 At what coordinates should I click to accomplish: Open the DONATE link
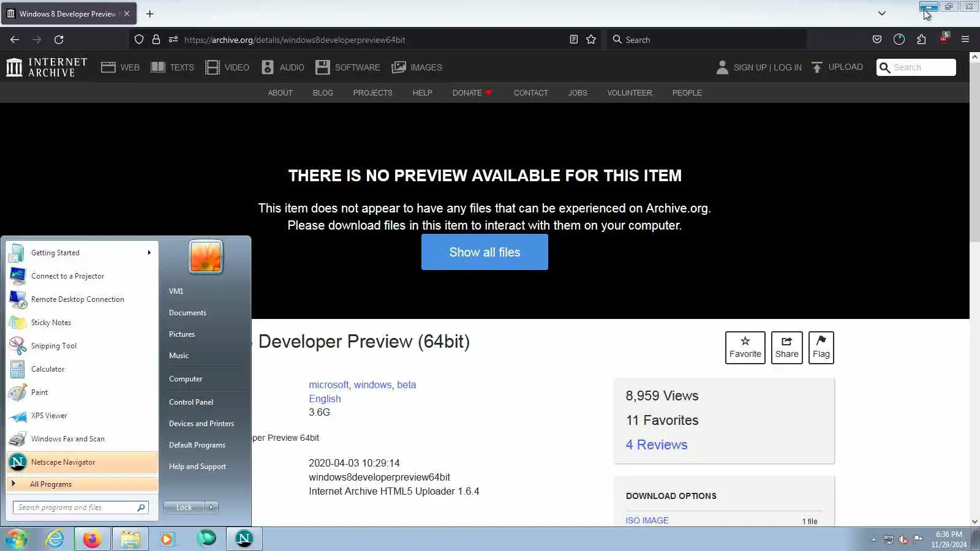pyautogui.click(x=472, y=93)
